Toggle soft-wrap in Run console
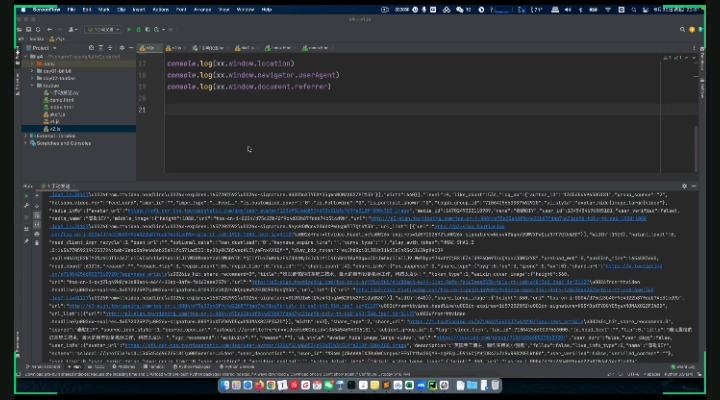The height and width of the screenshot is (400, 720). (37, 215)
